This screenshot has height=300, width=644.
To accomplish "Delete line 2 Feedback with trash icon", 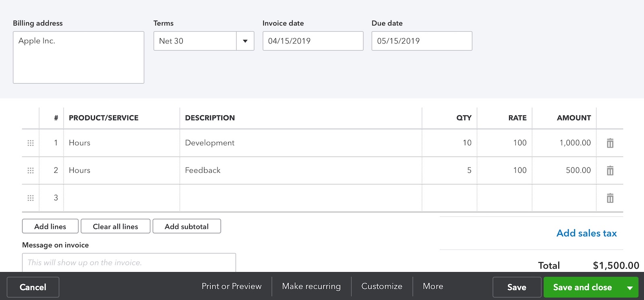I will (610, 171).
